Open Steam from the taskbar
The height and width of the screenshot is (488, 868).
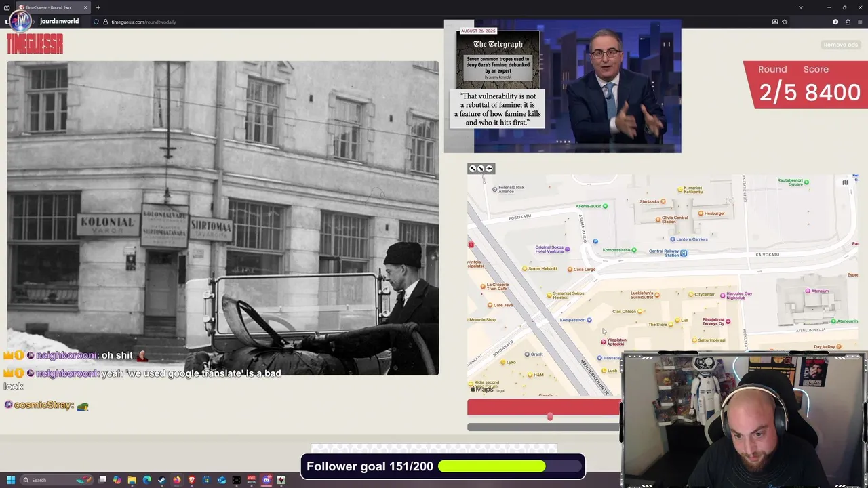[162, 480]
